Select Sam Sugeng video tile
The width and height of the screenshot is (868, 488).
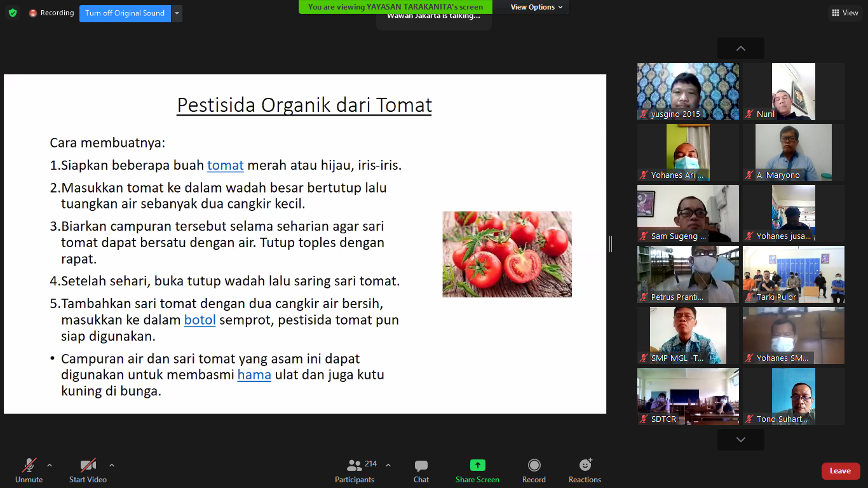(x=688, y=213)
